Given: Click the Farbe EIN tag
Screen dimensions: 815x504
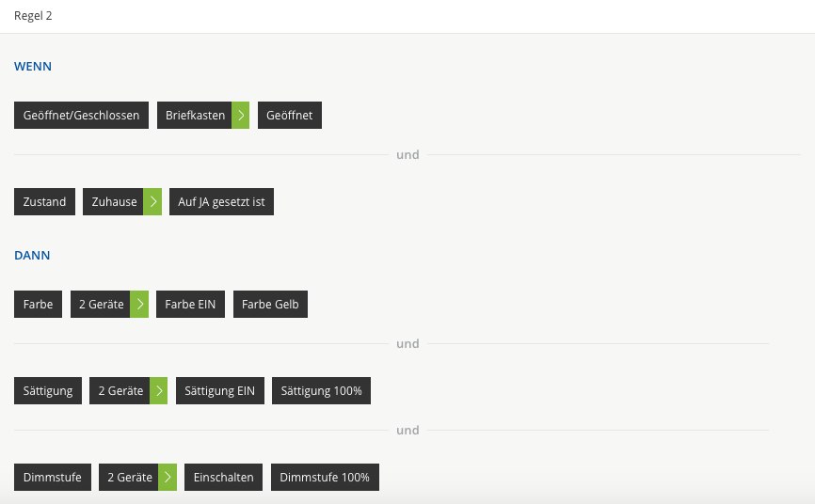Looking at the screenshot, I should tap(190, 305).
